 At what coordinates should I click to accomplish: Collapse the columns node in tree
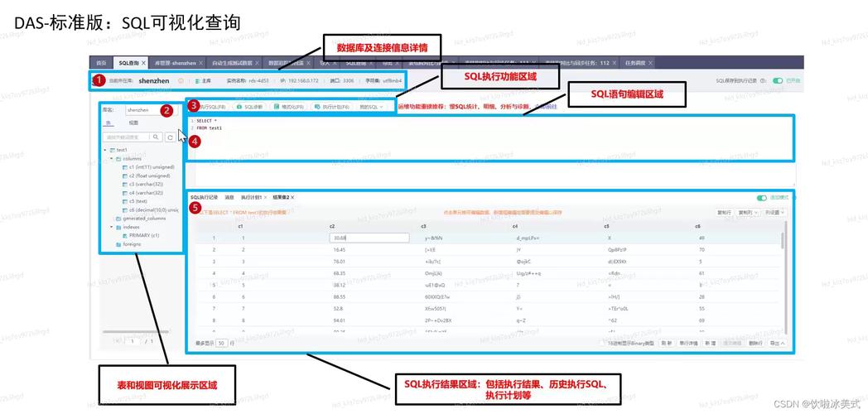pos(111,158)
